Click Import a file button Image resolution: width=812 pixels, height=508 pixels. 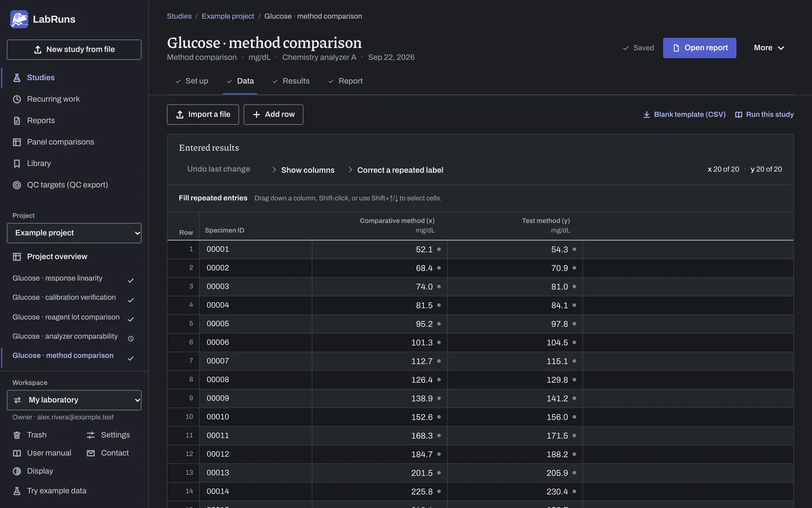203,115
